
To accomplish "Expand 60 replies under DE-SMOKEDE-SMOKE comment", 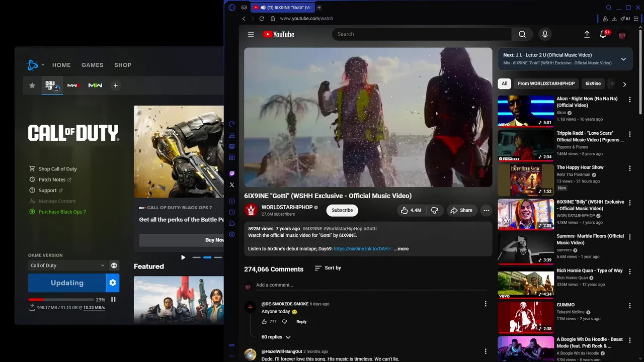I will (276, 337).
